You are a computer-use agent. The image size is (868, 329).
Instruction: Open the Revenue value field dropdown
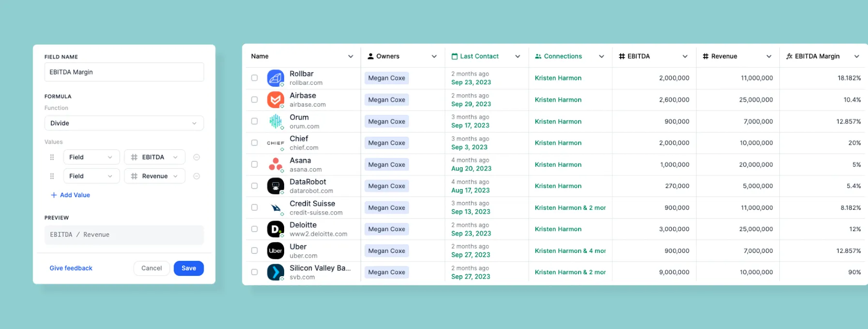tap(155, 176)
